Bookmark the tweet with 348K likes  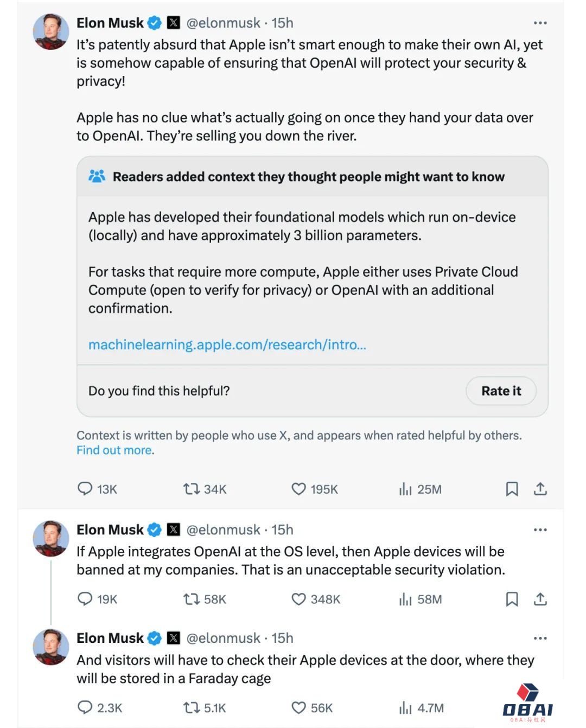512,599
